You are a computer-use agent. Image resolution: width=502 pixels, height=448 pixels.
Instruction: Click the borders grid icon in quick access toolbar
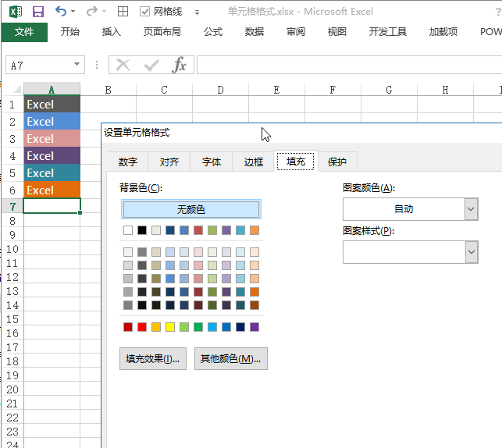pyautogui.click(x=123, y=12)
